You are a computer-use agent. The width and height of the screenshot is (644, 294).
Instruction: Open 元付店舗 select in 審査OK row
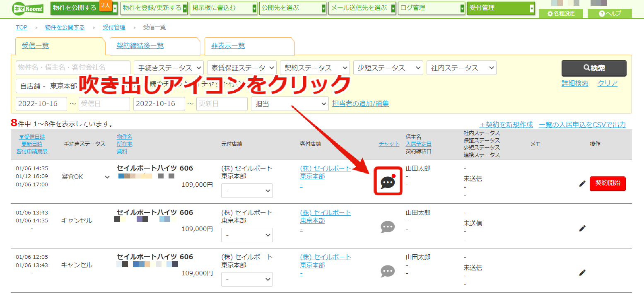coord(247,190)
